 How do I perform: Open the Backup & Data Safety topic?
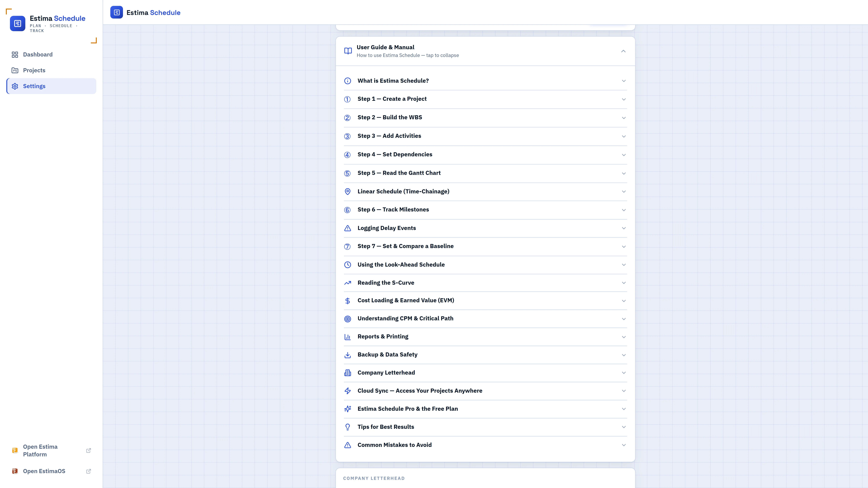[485, 355]
